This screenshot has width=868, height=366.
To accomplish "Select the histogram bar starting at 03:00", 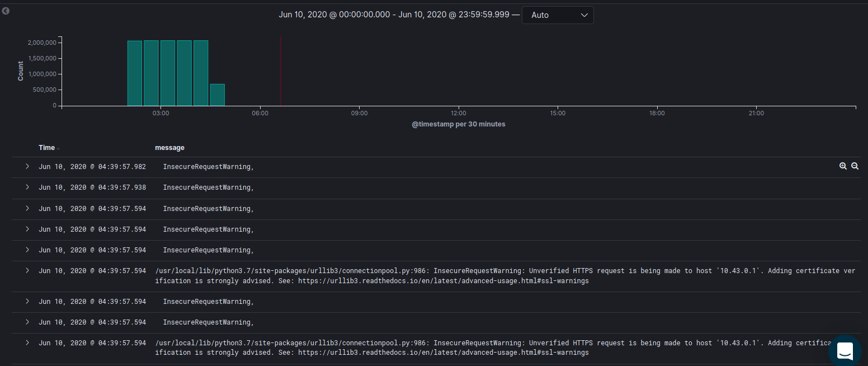I will tap(168, 73).
